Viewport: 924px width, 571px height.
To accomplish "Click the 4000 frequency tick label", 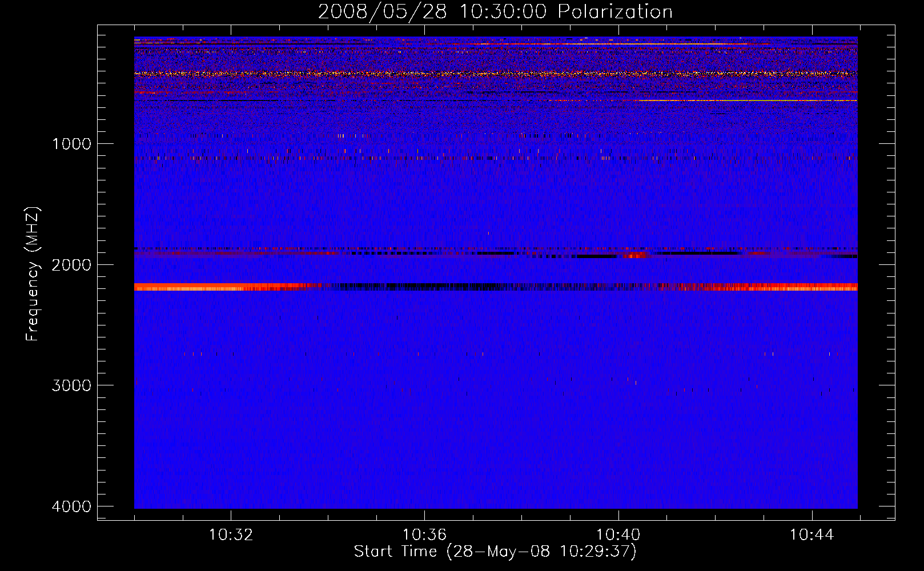I will (x=71, y=506).
